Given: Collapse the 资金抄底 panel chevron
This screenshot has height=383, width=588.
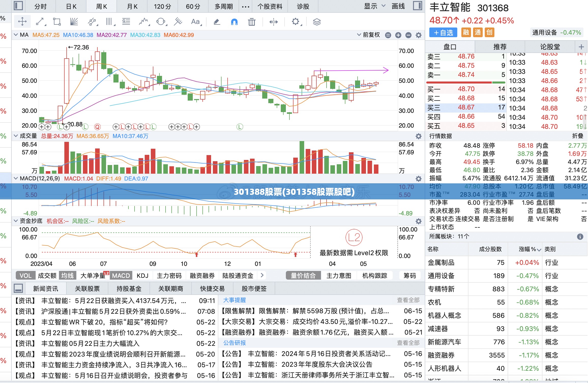Looking at the screenshot, I should 16,221.
